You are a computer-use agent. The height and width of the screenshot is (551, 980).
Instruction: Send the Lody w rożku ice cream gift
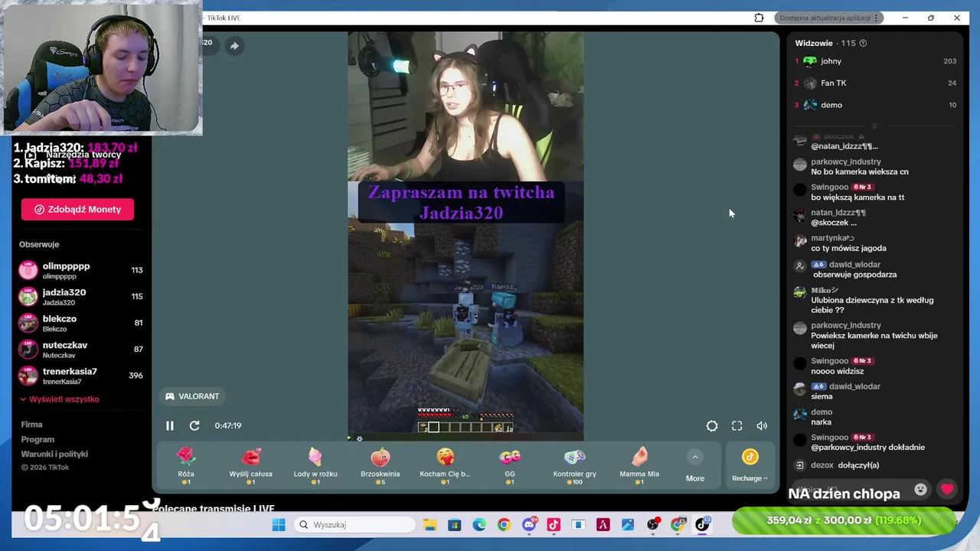(x=315, y=466)
